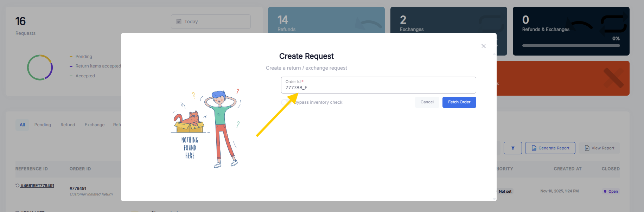Image resolution: width=644 pixels, height=212 pixels.
Task: Click the Pending legend entry
Action: pos(81,57)
